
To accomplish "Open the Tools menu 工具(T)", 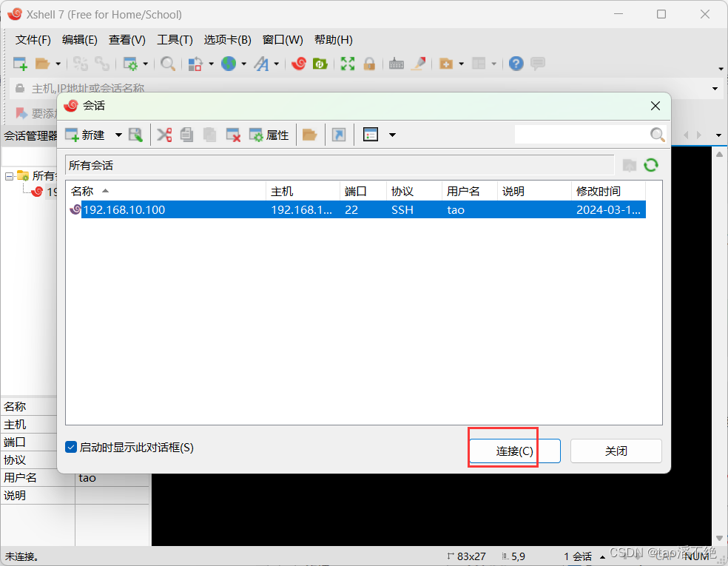I will tap(175, 40).
